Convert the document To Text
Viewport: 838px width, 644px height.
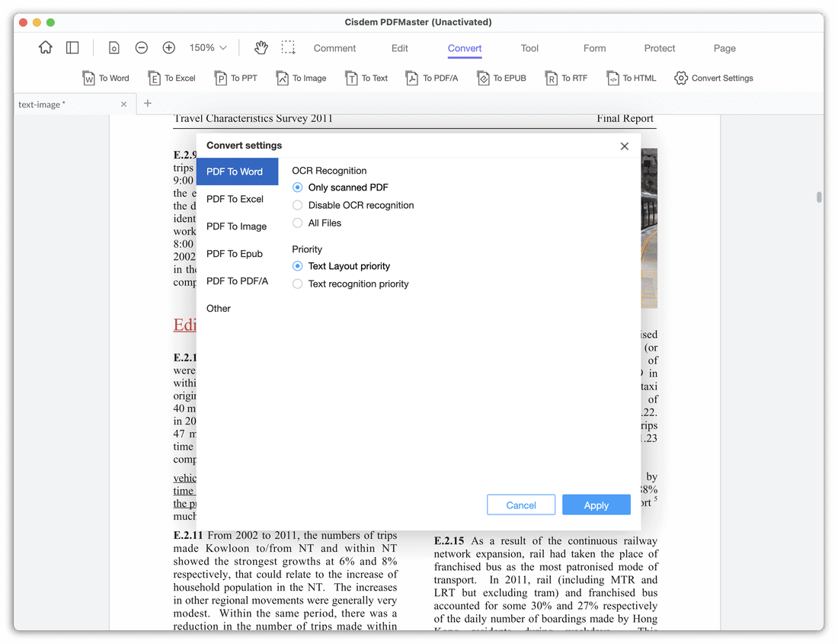tap(366, 78)
